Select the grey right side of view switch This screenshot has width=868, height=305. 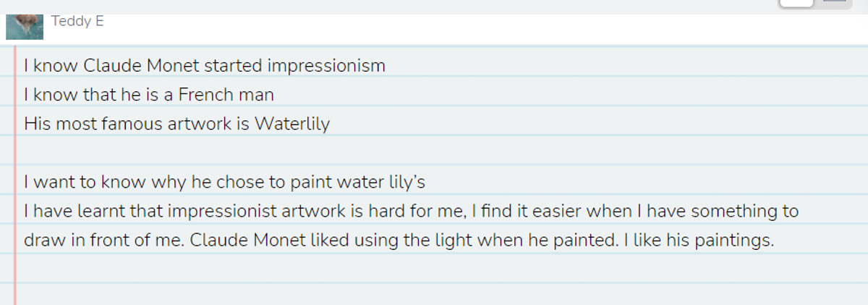[833, 3]
